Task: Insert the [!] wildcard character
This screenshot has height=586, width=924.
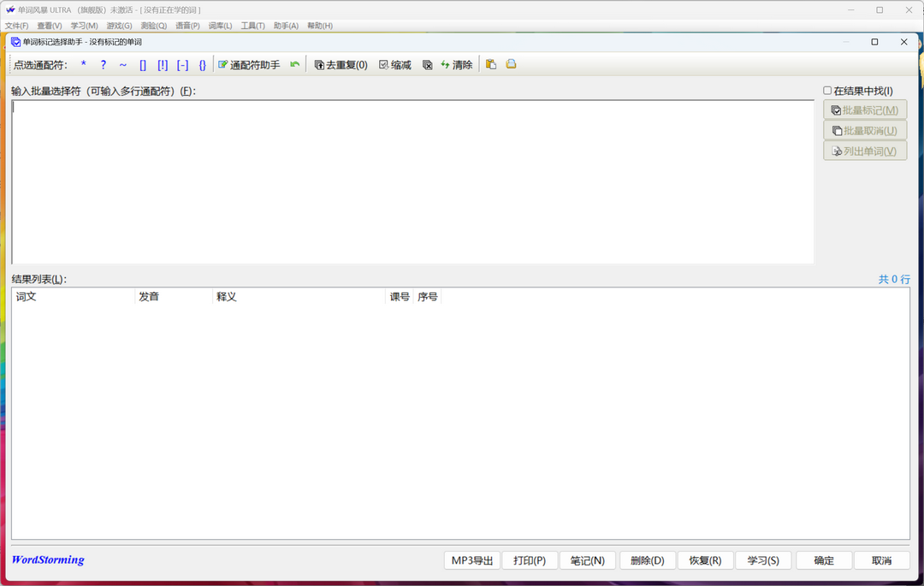Action: click(x=163, y=64)
